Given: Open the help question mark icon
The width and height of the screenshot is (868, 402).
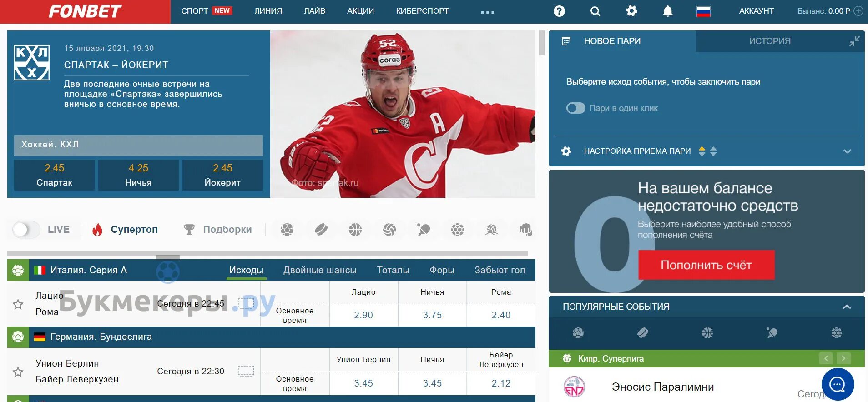Looking at the screenshot, I should click(559, 11).
